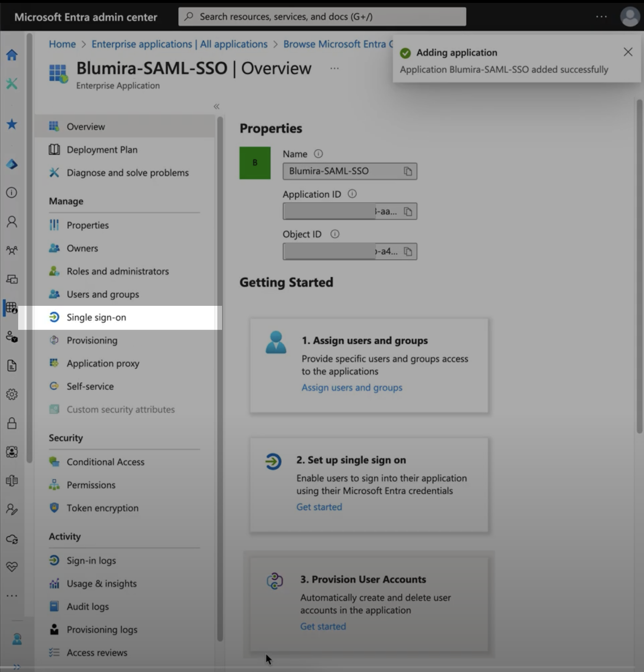644x672 pixels.
Task: Expand left rail with bottom double chevron
Action: pos(16,667)
